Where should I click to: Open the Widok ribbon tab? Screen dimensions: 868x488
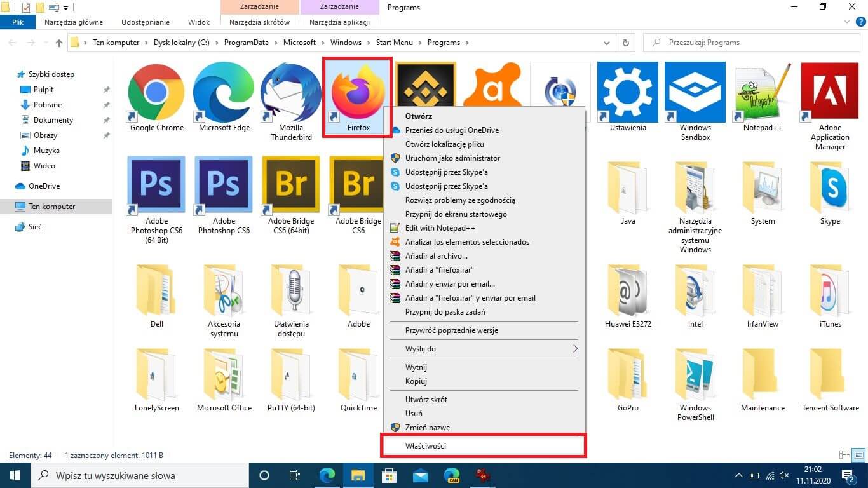tap(199, 22)
